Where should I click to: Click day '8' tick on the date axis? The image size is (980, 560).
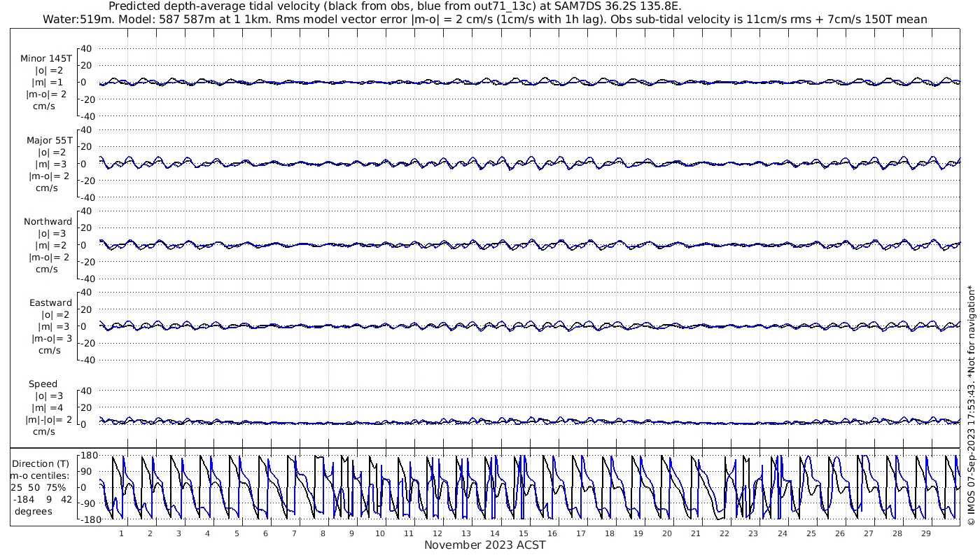coord(323,533)
